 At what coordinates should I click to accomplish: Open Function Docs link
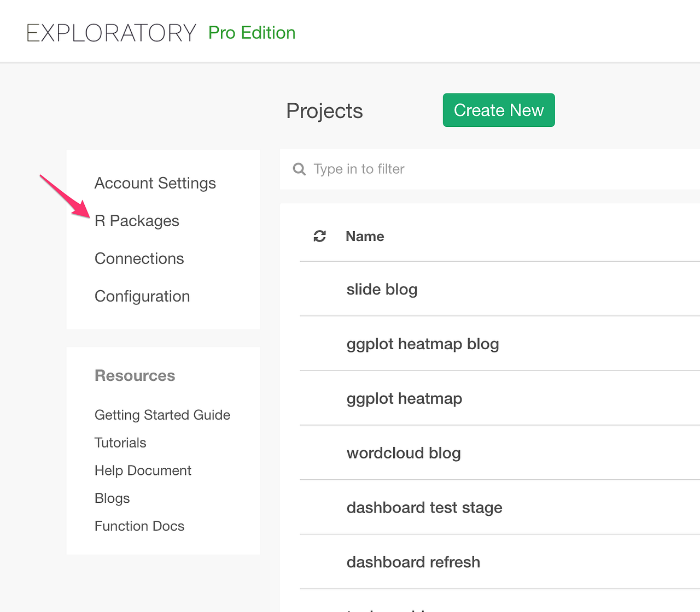click(x=139, y=526)
